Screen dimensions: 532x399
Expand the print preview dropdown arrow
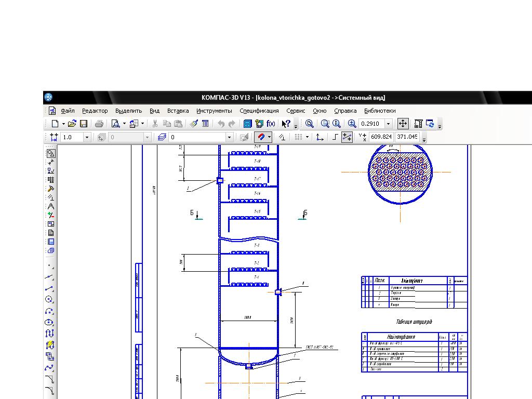(124, 124)
